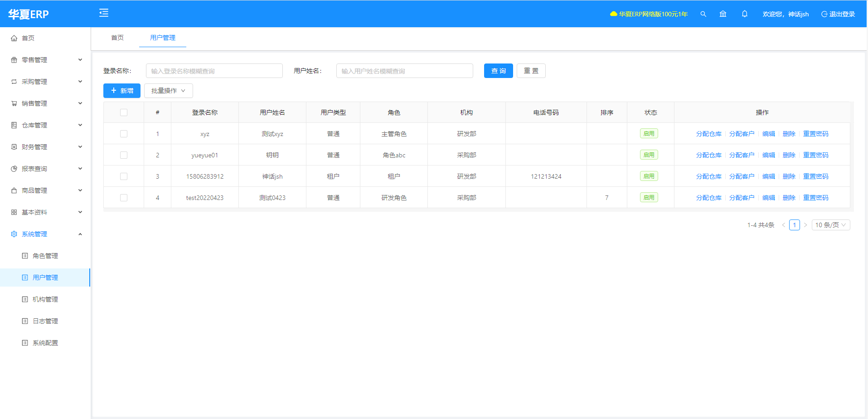Open 角色管理 in sidebar
The width and height of the screenshot is (868, 419).
pyautogui.click(x=45, y=256)
